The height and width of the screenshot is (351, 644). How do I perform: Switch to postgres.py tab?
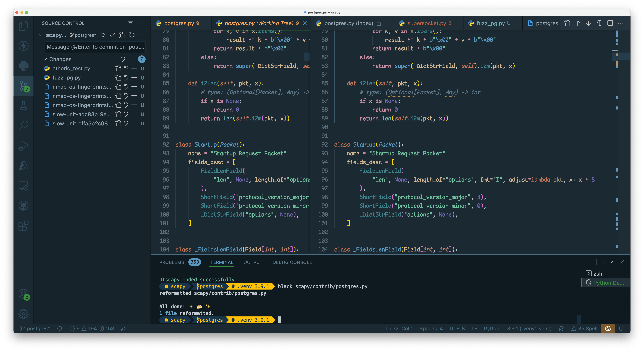click(x=181, y=23)
